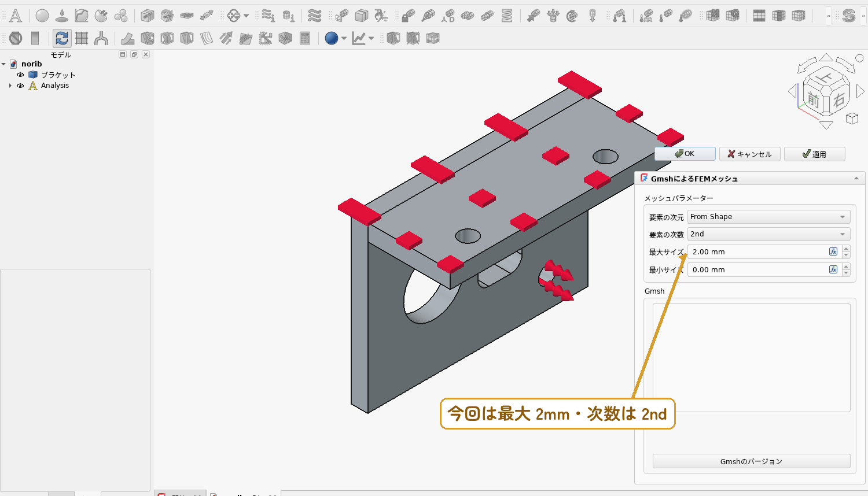The height and width of the screenshot is (496, 868).
Task: Click the beam cross-section icon
Action: click(x=148, y=16)
